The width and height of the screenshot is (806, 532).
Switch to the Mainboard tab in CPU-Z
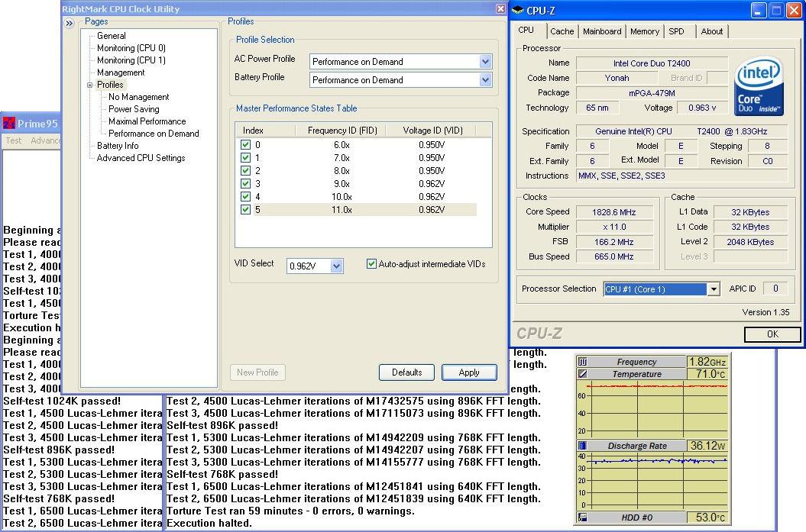pos(602,31)
